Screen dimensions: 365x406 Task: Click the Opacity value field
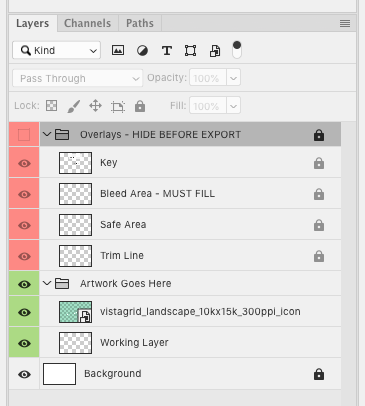(208, 78)
